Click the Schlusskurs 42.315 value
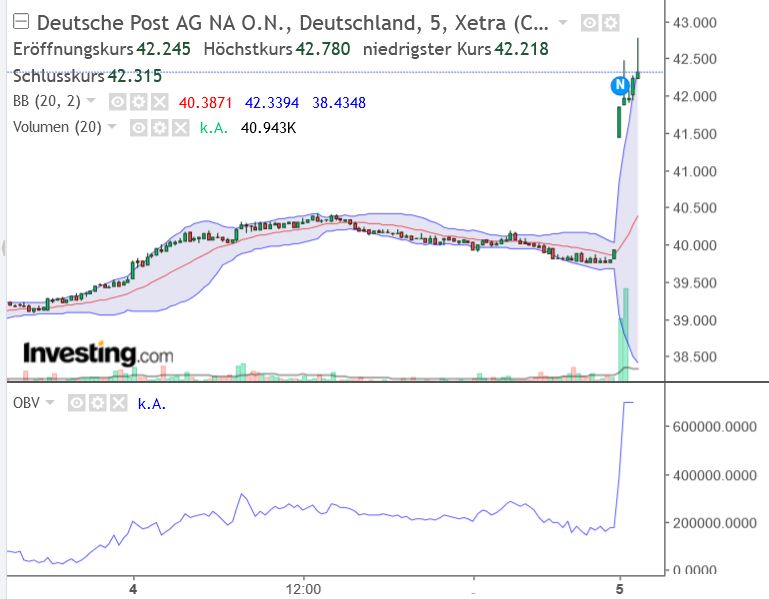This screenshot has height=599, width=769. (135, 76)
